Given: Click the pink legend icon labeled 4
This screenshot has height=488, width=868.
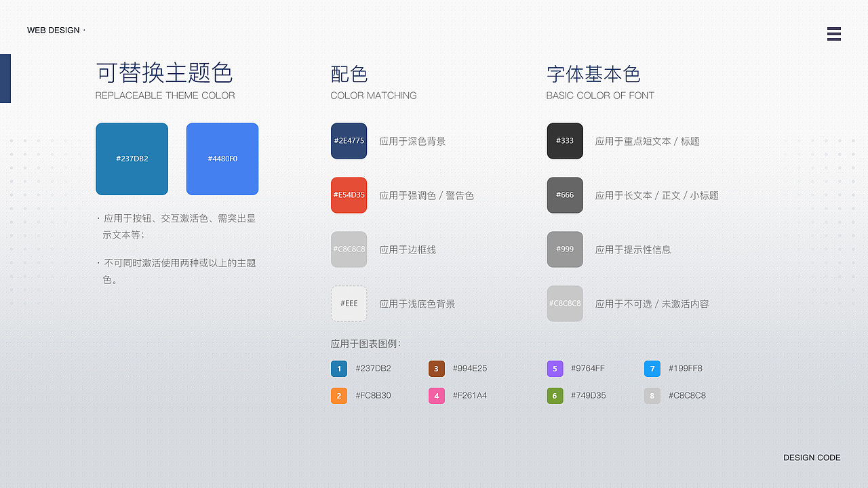Looking at the screenshot, I should (x=436, y=395).
